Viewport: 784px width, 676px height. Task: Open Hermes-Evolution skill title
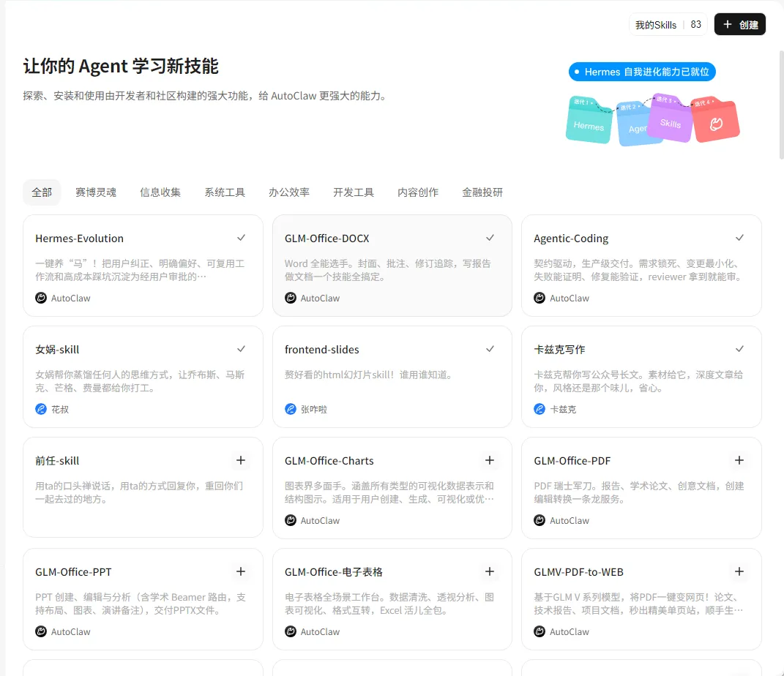click(x=80, y=239)
